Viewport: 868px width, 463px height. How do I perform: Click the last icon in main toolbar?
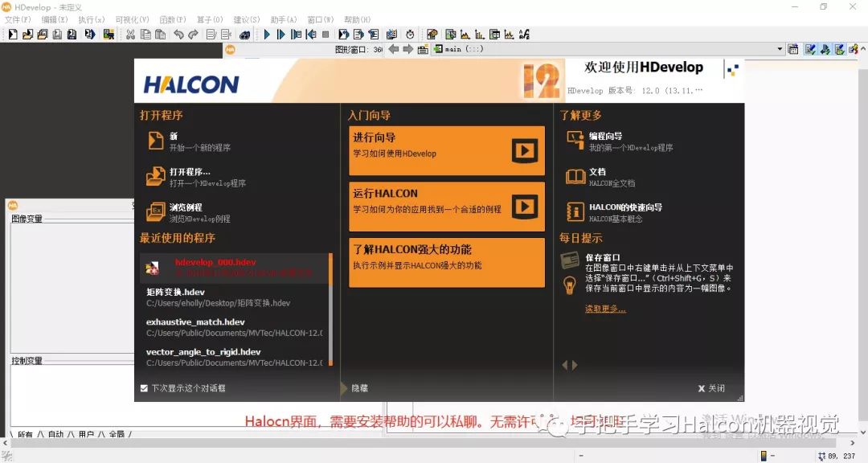pyautogui.click(x=524, y=35)
